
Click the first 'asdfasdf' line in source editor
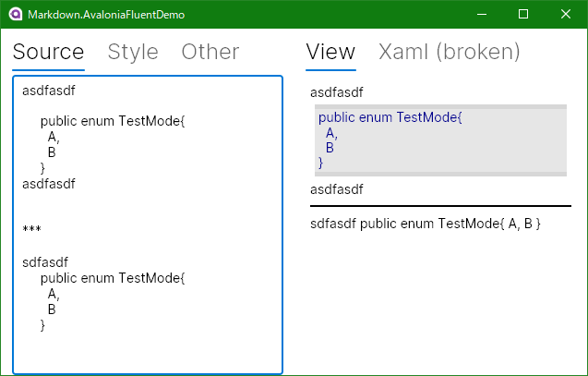(49, 91)
